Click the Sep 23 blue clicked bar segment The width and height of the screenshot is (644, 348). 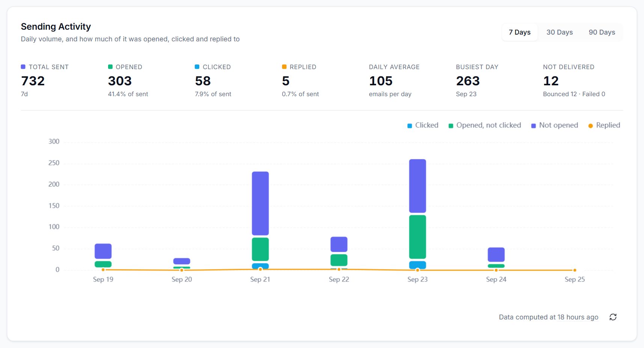point(417,265)
